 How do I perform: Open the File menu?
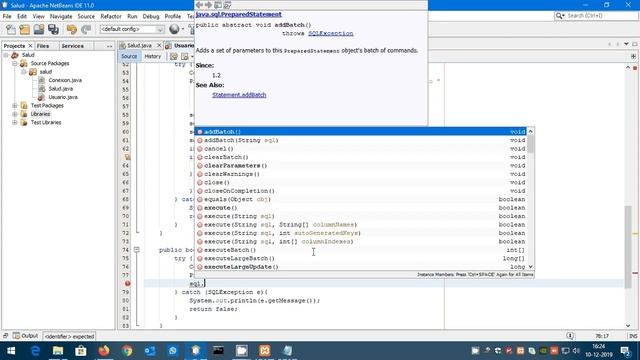tap(7, 16)
